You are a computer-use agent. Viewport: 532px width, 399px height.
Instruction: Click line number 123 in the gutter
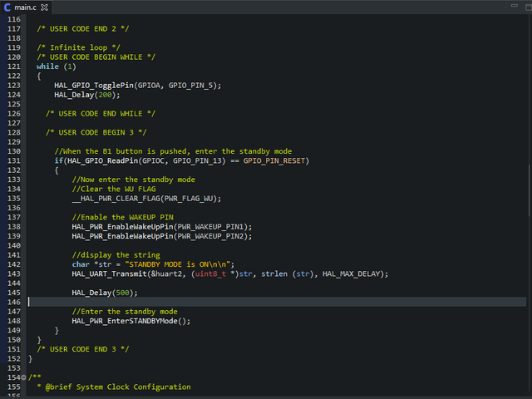12,86
